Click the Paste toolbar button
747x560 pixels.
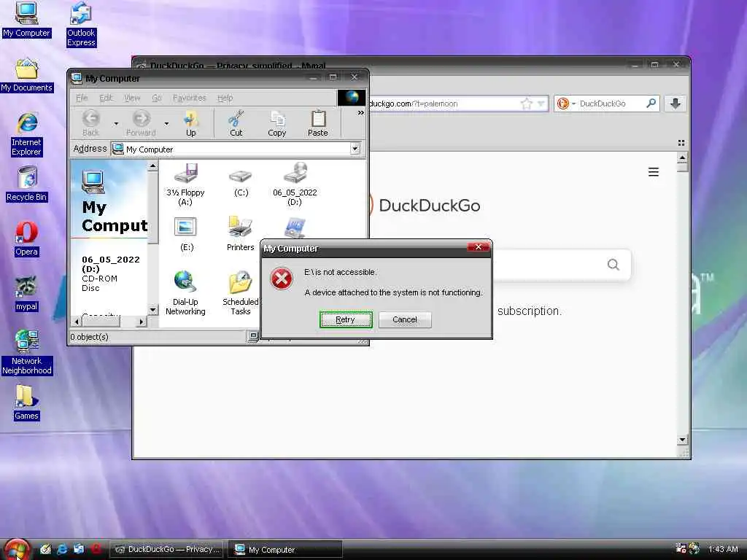click(318, 123)
